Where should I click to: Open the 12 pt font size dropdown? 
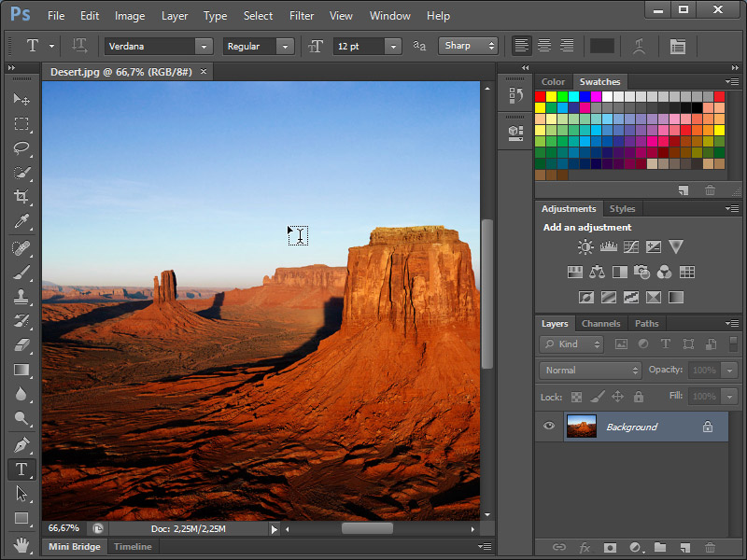(393, 46)
